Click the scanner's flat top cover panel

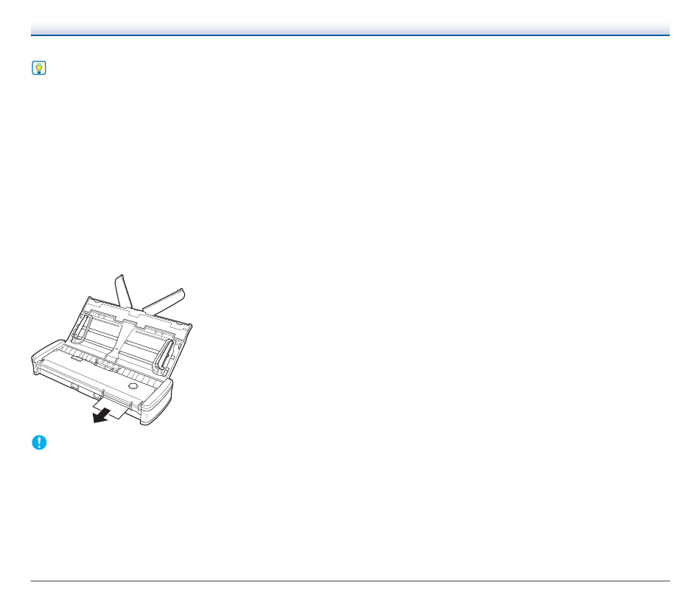click(x=98, y=373)
